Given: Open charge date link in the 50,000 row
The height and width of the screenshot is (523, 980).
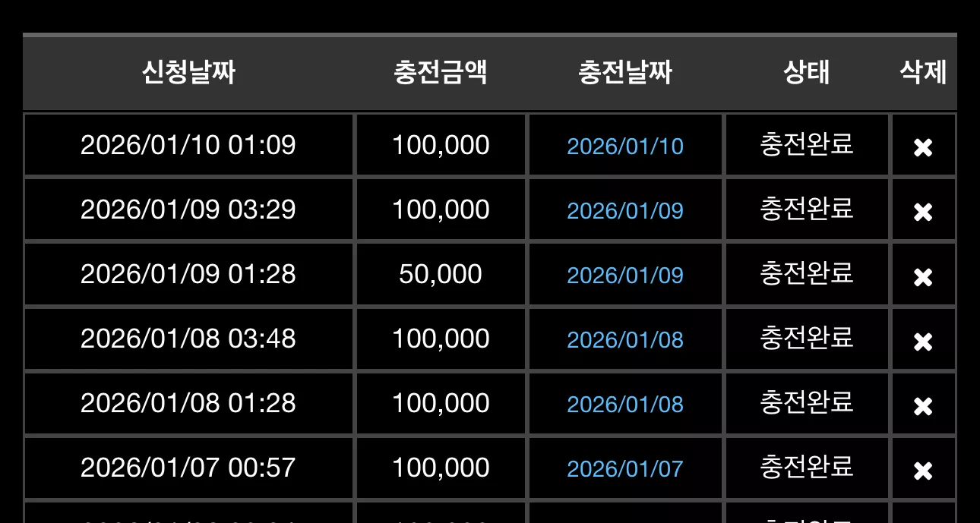Looking at the screenshot, I should coord(625,276).
